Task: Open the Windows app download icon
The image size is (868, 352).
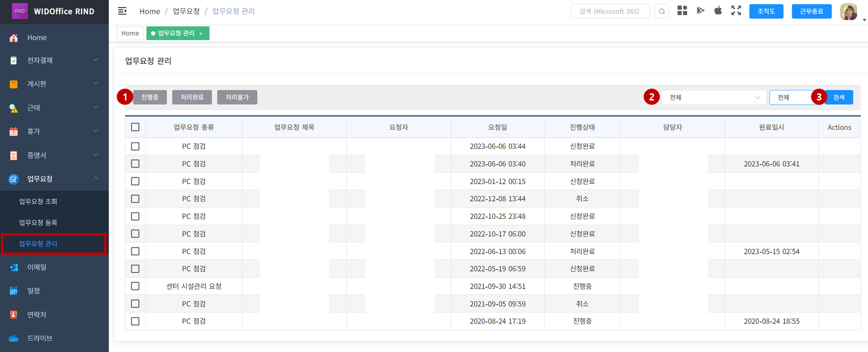Action: 682,11
